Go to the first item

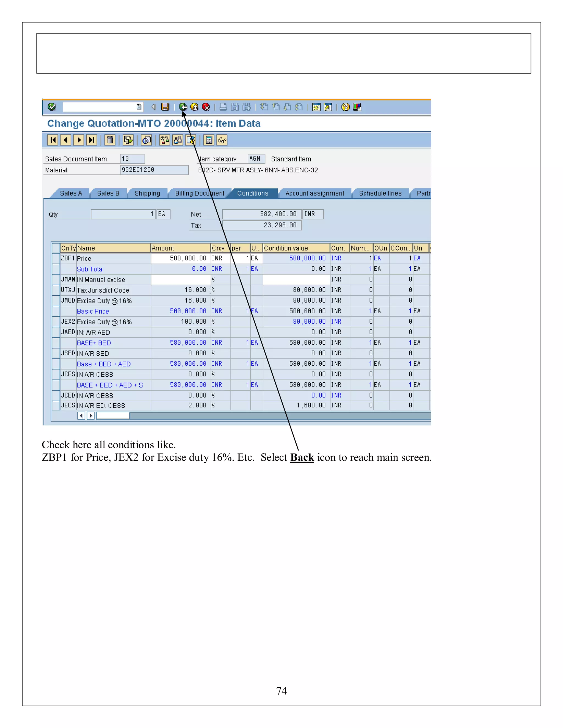[53, 140]
